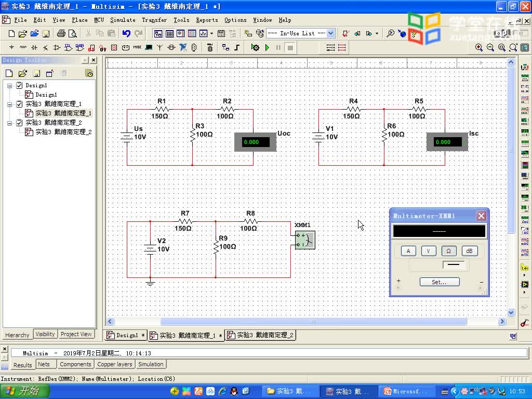Click the vertical scrollbar thumb of the schematic
Image resolution: width=532 pixels, height=399 pixels.
click(x=511, y=150)
